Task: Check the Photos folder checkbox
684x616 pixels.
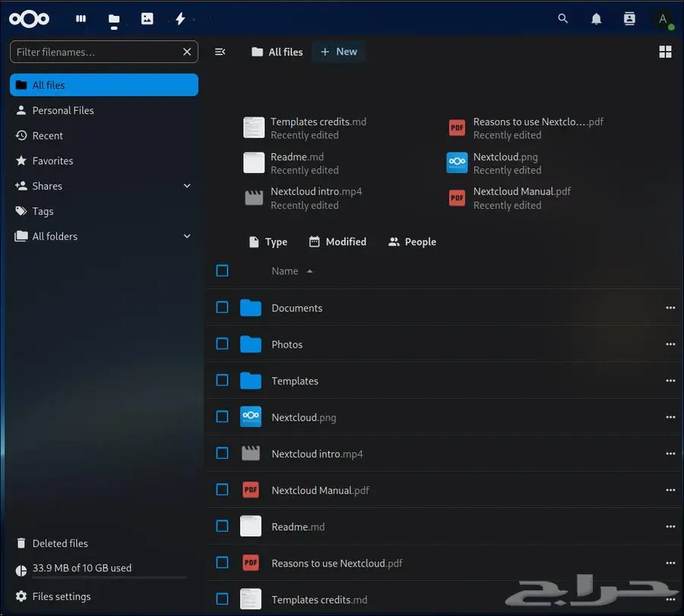Action: 222,344
